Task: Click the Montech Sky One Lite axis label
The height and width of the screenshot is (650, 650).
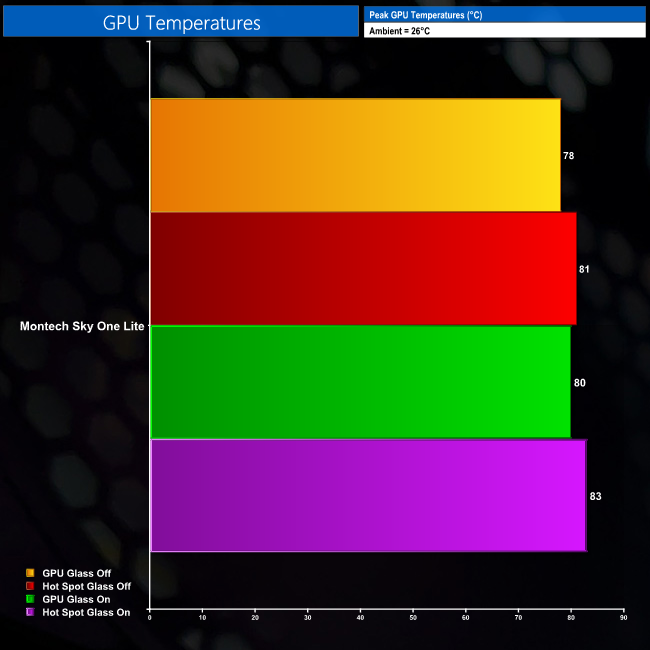Action: tap(82, 326)
